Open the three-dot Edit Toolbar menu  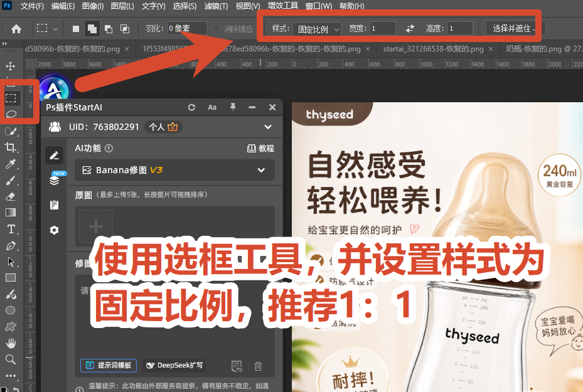click(x=11, y=376)
